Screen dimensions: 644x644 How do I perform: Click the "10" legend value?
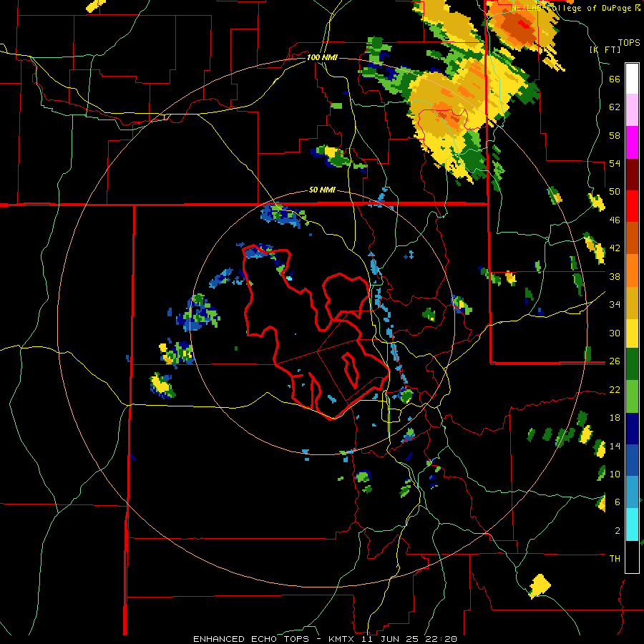[x=615, y=474]
